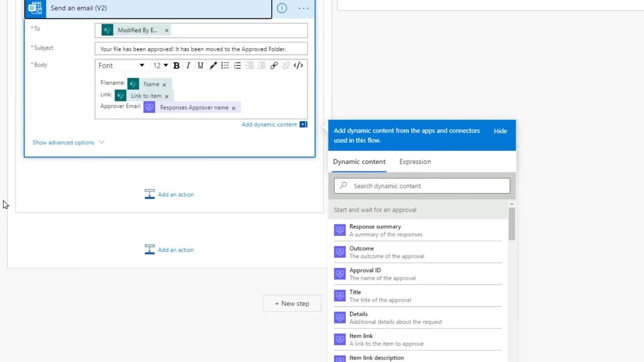Click the Approvals icon on Responses Approver name
Image resolution: width=644 pixels, height=362 pixels.
(149, 107)
